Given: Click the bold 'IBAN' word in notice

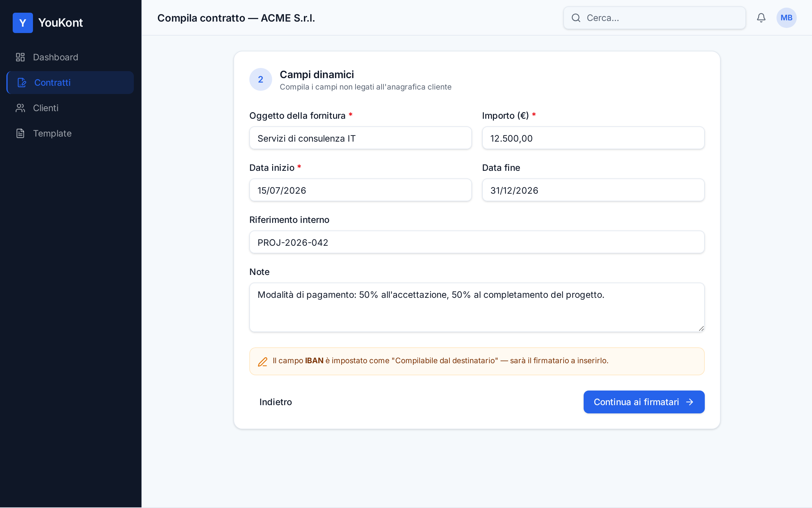Looking at the screenshot, I should [314, 361].
